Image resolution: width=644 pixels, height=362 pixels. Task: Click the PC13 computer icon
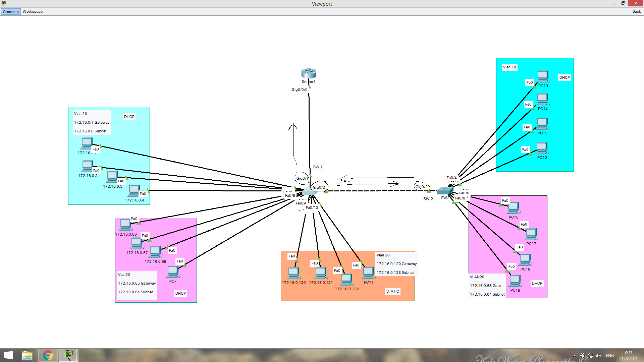click(543, 76)
